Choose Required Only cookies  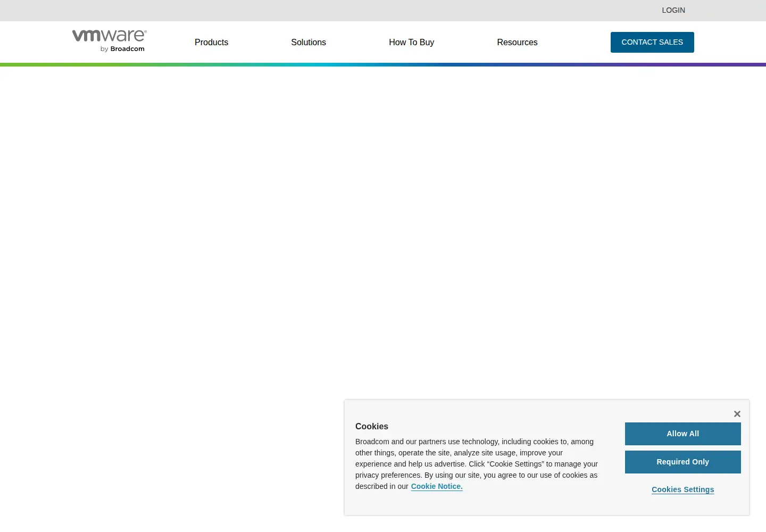click(x=683, y=462)
